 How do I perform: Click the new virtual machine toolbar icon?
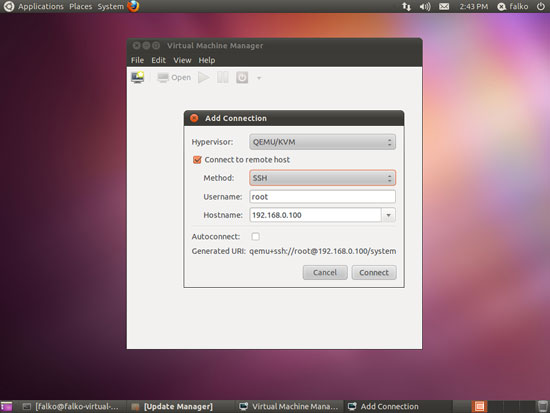pyautogui.click(x=138, y=77)
